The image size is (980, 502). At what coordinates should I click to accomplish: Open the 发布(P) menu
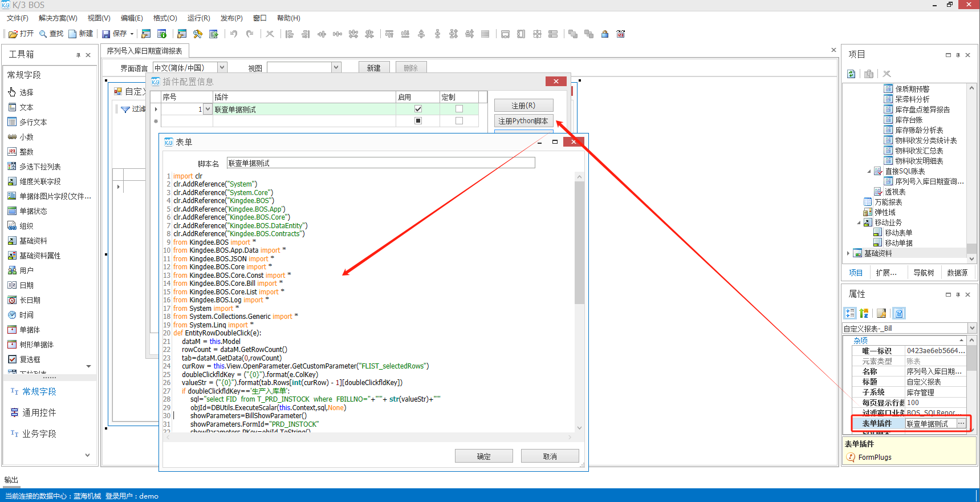pyautogui.click(x=231, y=18)
